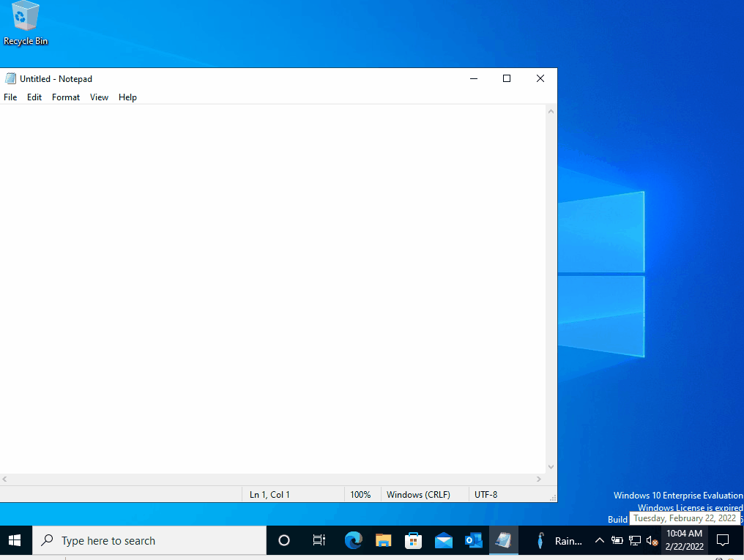Viewport: 744px width, 560px height.
Task: Click the Notepad icon in the title bar
Action: click(x=10, y=79)
